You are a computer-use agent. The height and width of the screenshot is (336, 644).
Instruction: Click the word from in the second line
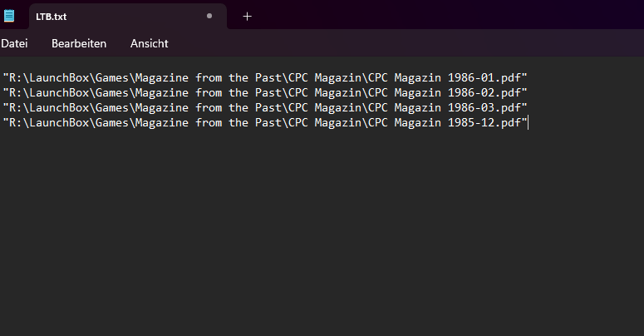tap(209, 92)
